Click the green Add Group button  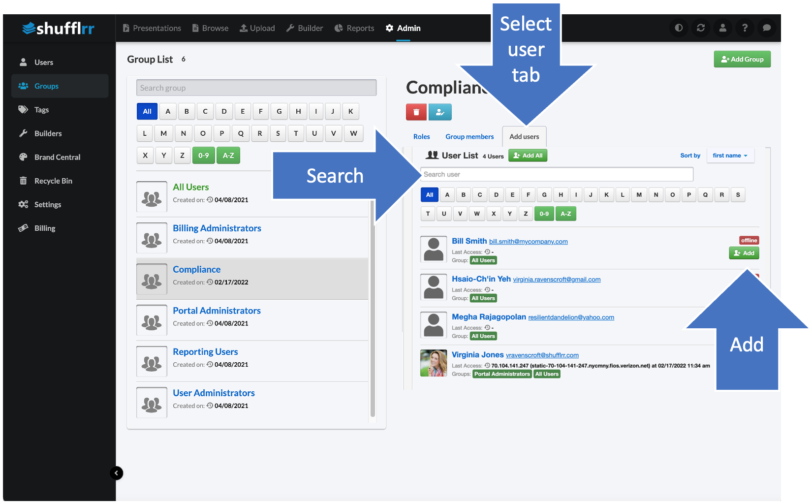(742, 59)
